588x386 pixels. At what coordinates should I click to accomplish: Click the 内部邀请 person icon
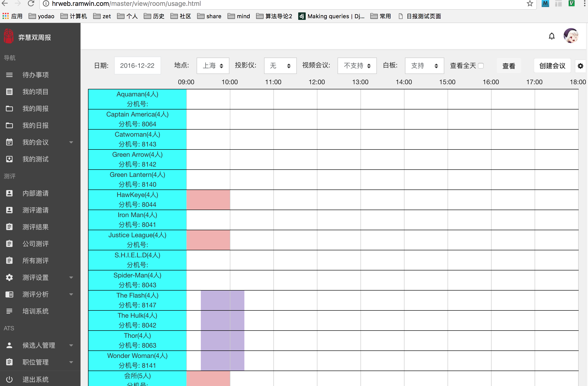coord(9,193)
